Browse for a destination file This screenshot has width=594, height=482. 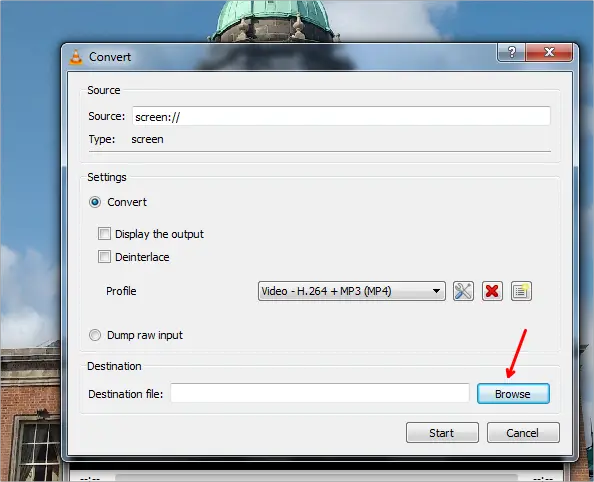[513, 394]
